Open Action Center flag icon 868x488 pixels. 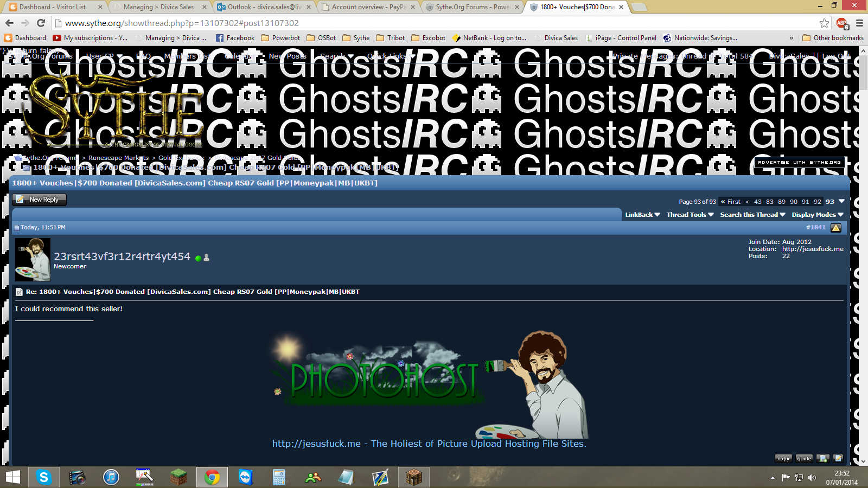click(786, 478)
